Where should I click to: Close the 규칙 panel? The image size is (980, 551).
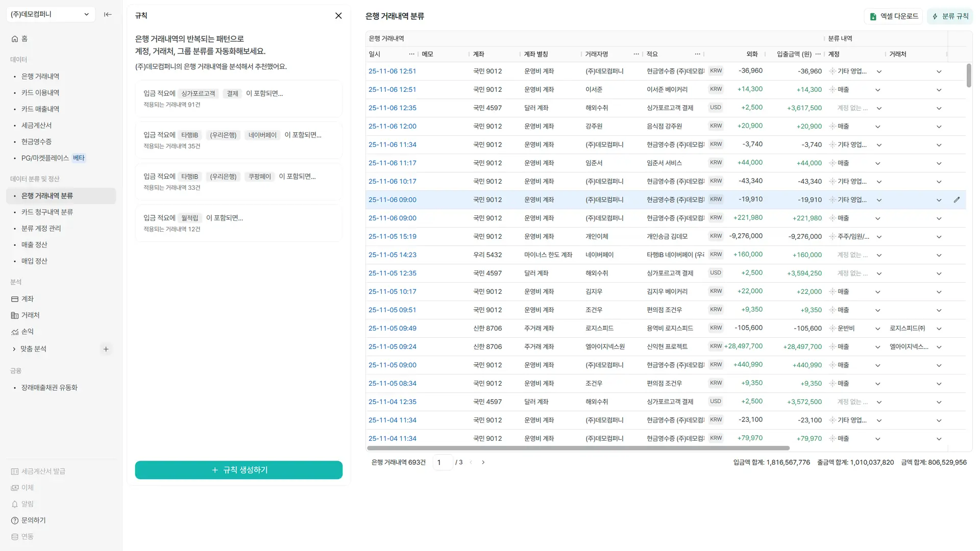click(x=338, y=16)
